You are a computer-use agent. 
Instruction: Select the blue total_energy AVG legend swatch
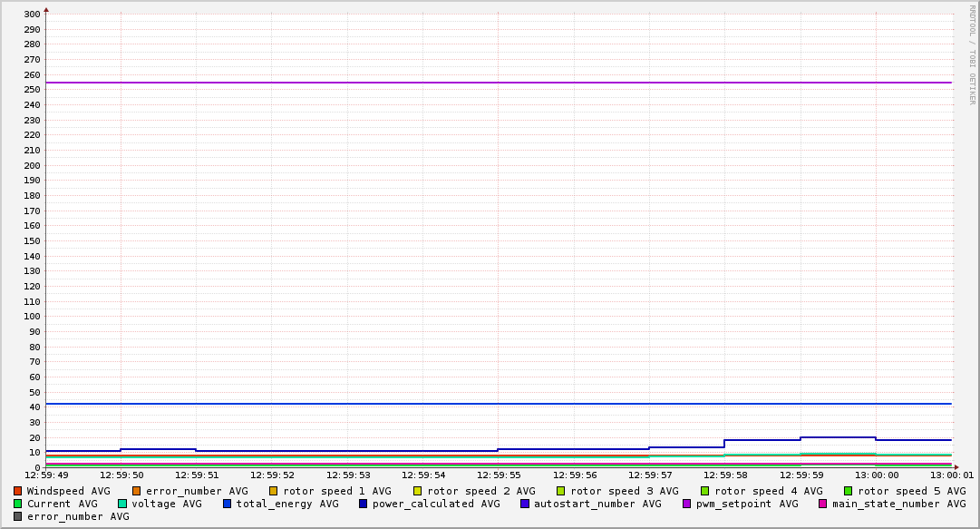228,504
